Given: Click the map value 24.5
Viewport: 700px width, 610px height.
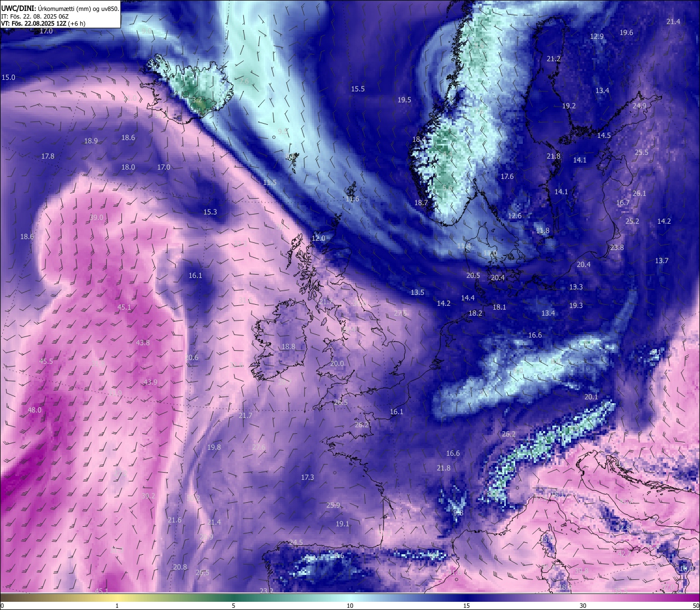Looking at the screenshot, I should point(296,543).
